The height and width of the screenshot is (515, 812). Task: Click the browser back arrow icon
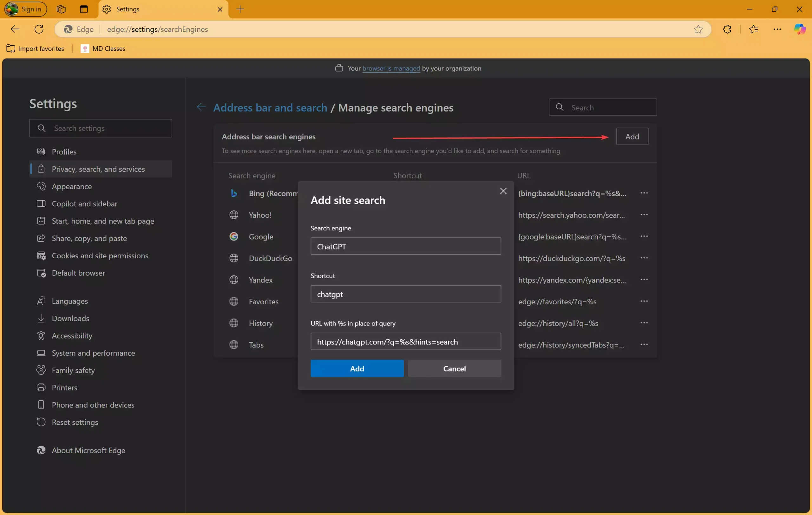15,29
